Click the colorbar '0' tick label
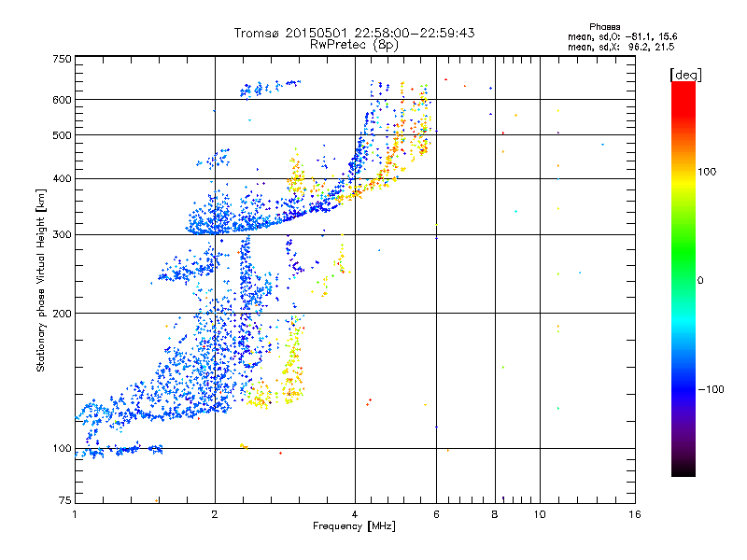This screenshot has width=747, height=560. (700, 281)
